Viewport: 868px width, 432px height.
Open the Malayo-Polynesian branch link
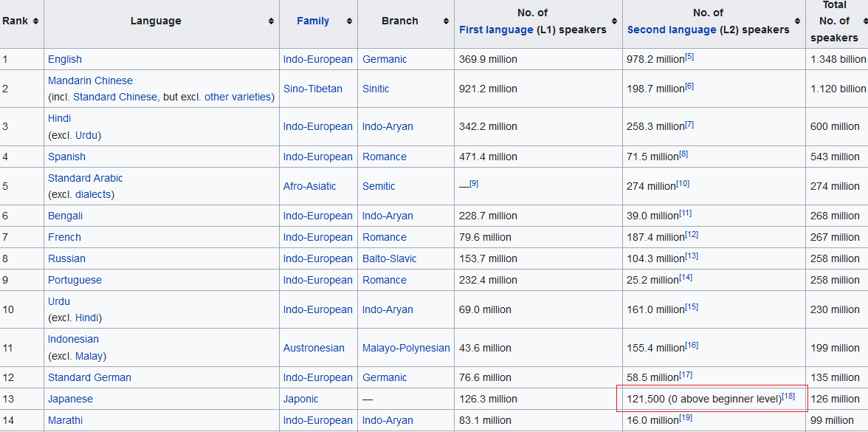[x=406, y=349]
